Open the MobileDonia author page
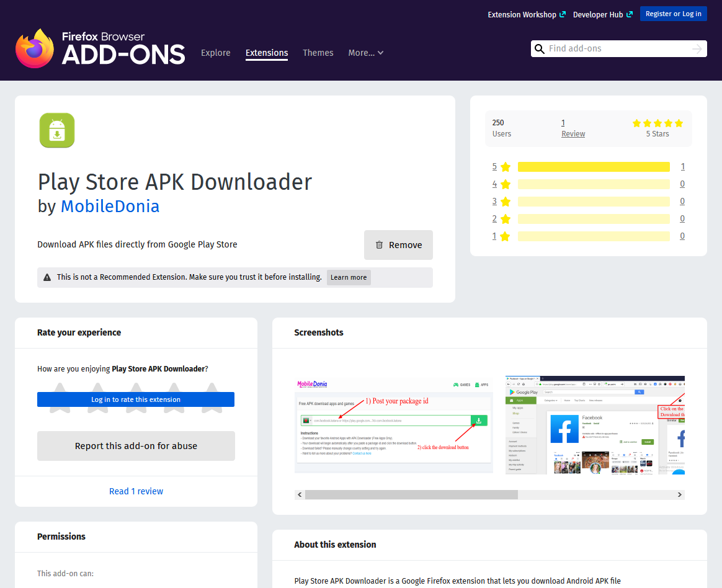Image resolution: width=722 pixels, height=588 pixels. [110, 207]
